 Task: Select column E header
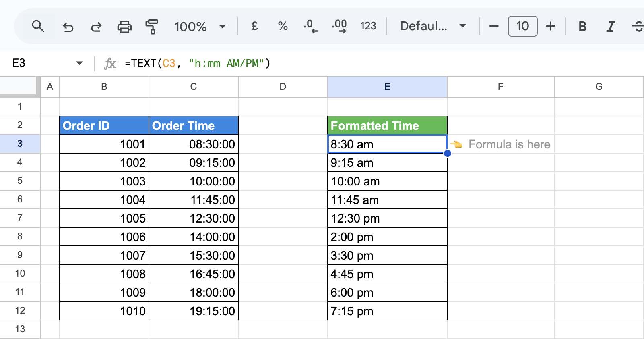(x=387, y=87)
